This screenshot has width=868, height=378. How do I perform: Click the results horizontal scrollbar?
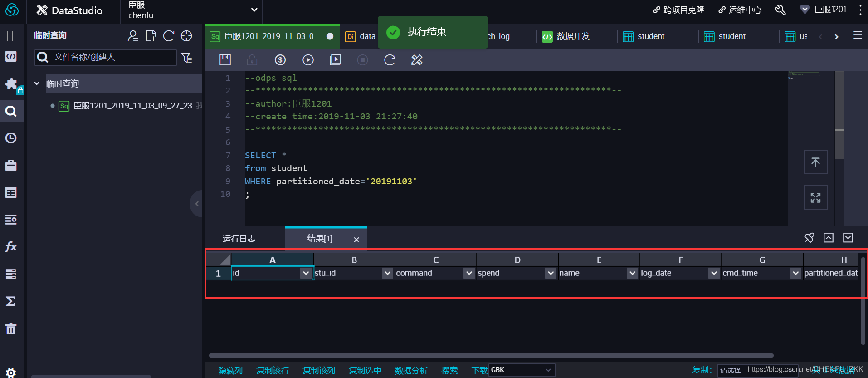(x=491, y=355)
